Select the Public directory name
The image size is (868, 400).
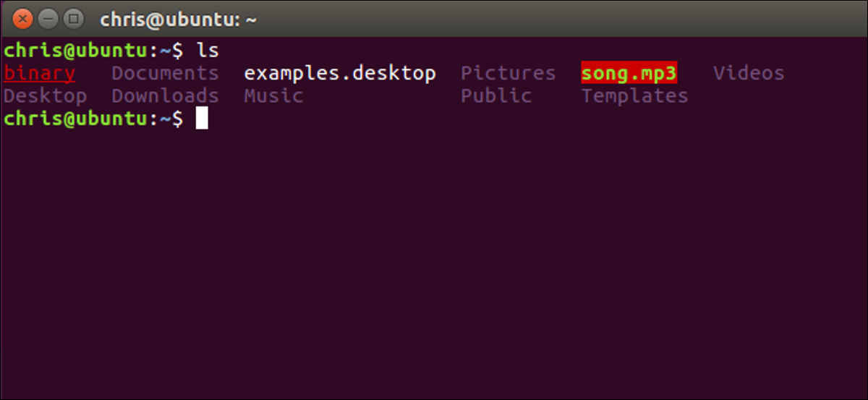(x=496, y=95)
